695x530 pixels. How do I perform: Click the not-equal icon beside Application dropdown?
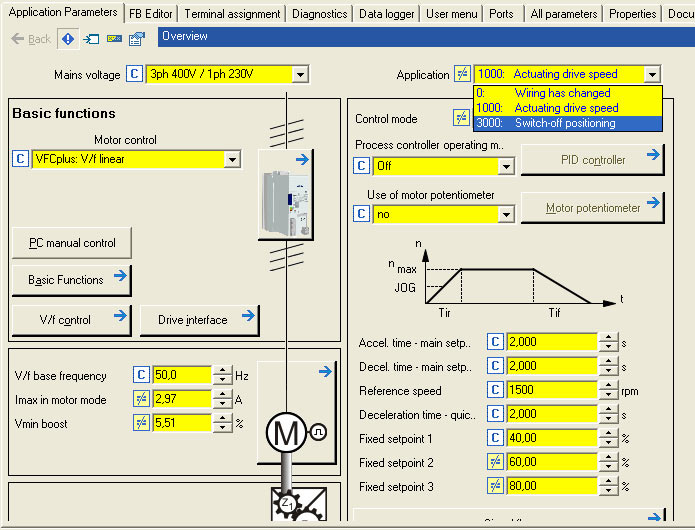pos(461,74)
